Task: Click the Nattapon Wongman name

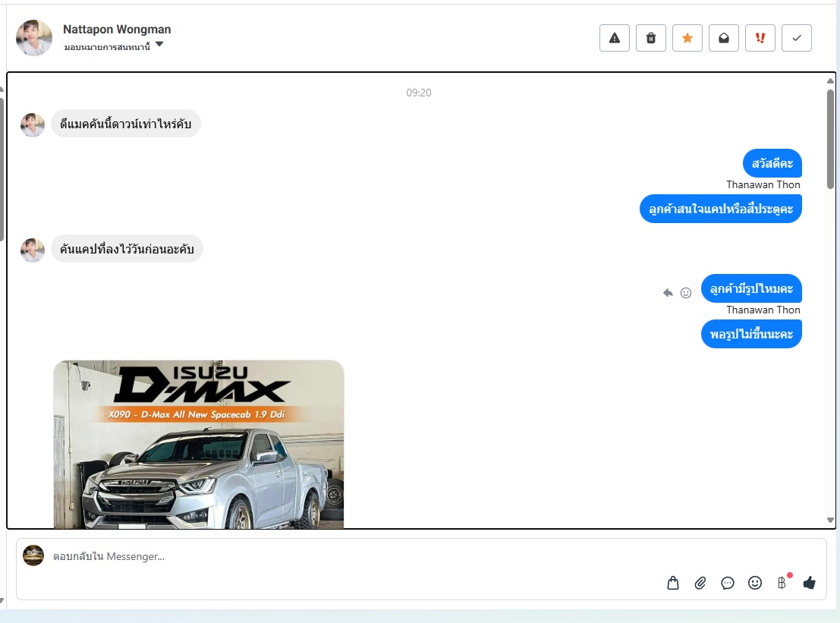Action: click(117, 30)
